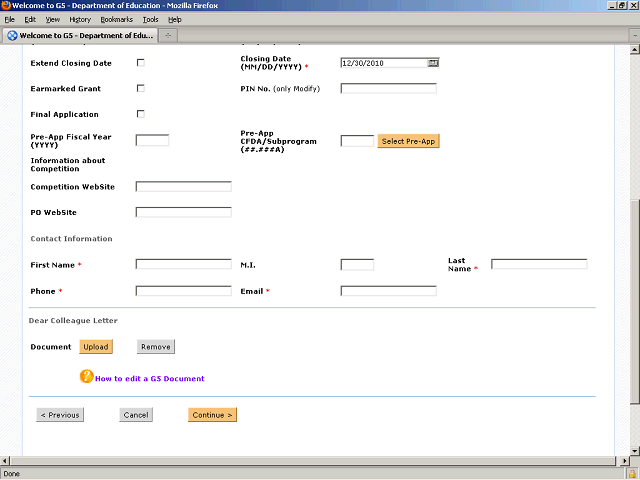This screenshot has width=640, height=480.
Task: Click the M.I. input field
Action: point(357,264)
